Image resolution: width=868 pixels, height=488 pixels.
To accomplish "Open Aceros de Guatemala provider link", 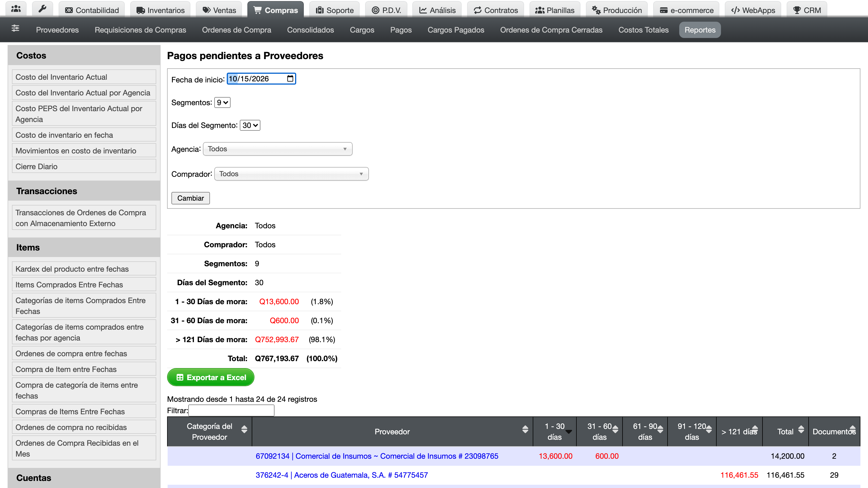I will click(x=342, y=475).
